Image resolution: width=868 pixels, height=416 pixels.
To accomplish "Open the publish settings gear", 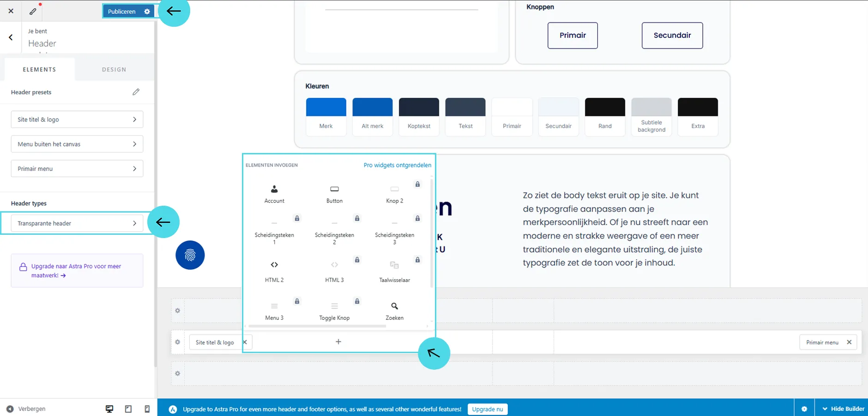I will point(147,12).
